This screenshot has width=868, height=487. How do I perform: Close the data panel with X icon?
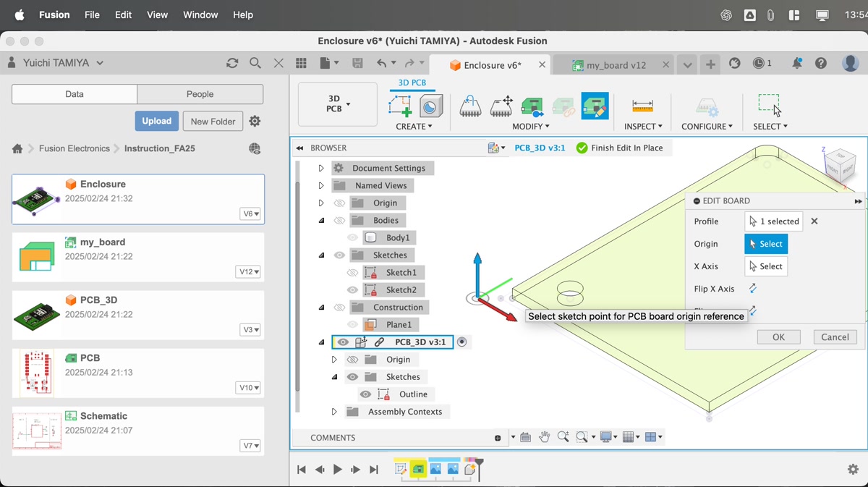click(278, 63)
